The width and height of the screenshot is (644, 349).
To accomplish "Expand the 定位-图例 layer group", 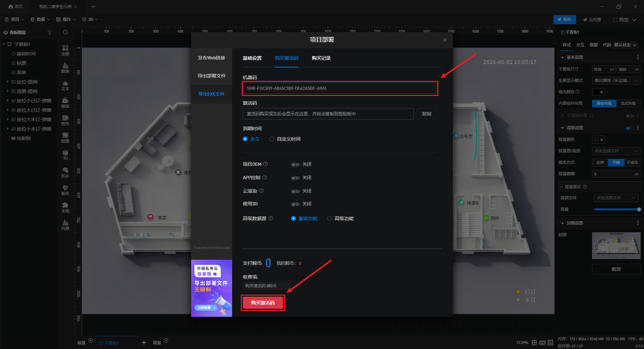I will pyautogui.click(x=8, y=82).
